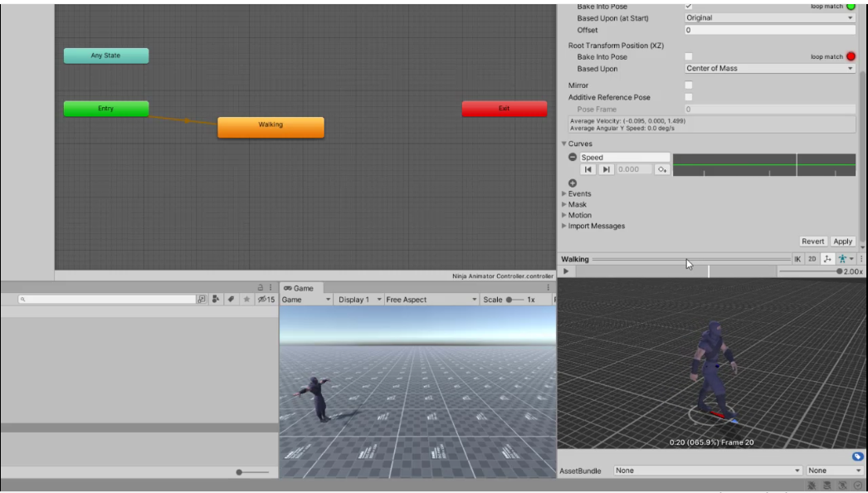This screenshot has width=868, height=493.
Task: Open the Free Aspect dropdown in the Game view
Action: point(429,301)
